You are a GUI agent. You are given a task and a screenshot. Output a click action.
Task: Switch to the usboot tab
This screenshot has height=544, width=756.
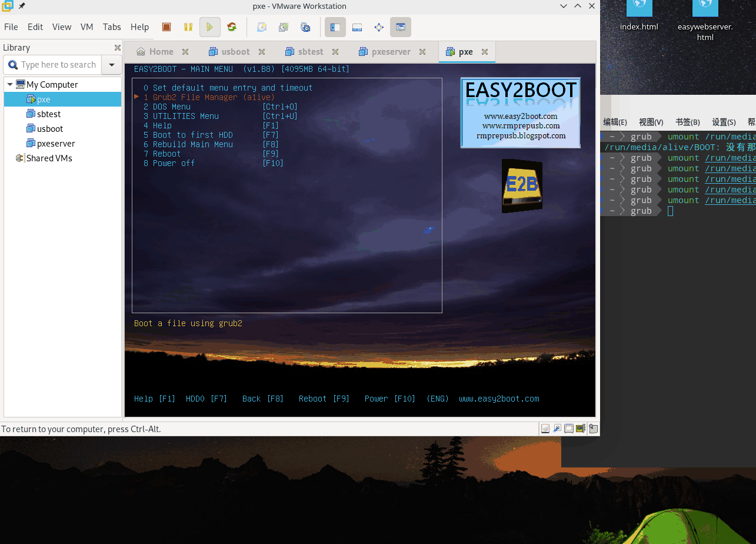(x=230, y=52)
